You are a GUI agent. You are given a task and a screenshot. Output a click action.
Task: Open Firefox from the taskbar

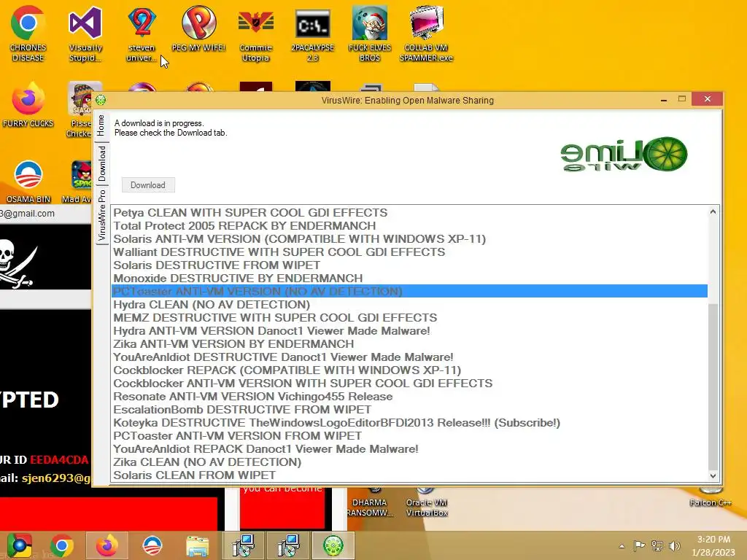[107, 545]
